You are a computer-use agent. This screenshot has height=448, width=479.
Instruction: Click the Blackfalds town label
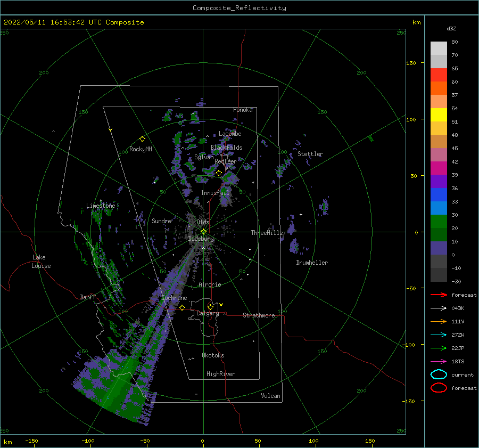coord(226,148)
